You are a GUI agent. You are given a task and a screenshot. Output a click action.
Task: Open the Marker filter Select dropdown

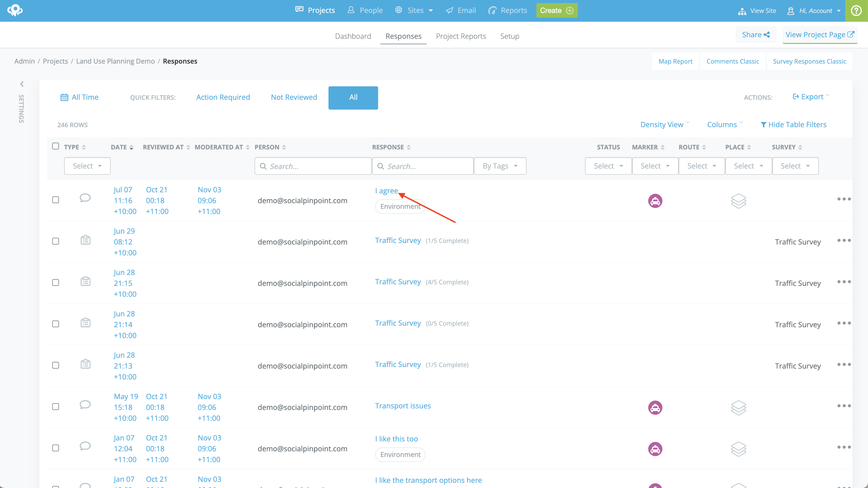pyautogui.click(x=655, y=166)
